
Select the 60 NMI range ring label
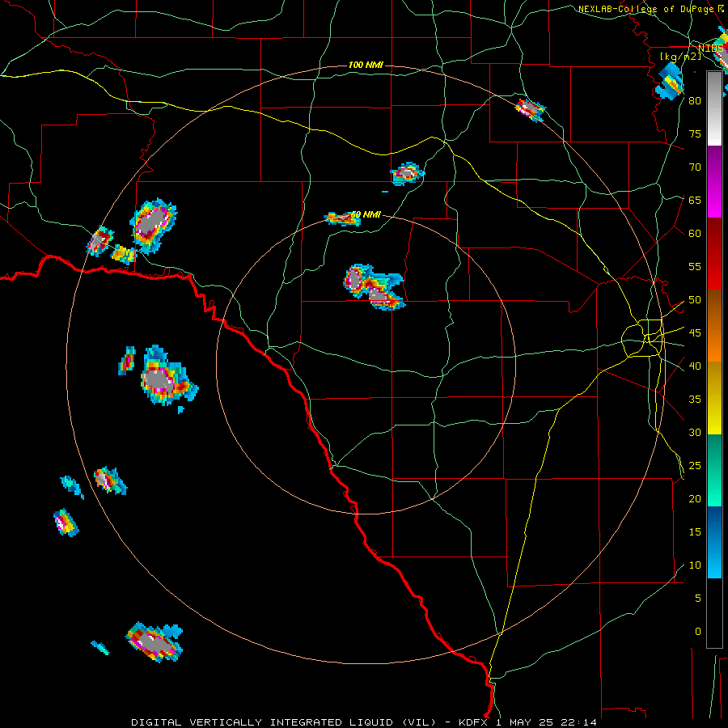coord(366,214)
